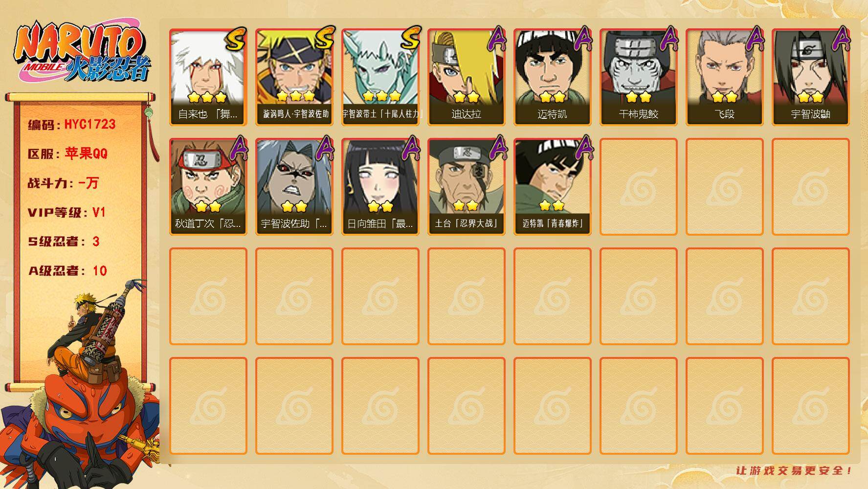Open the 宇智波带土 十尾人柱力 card

(380, 77)
